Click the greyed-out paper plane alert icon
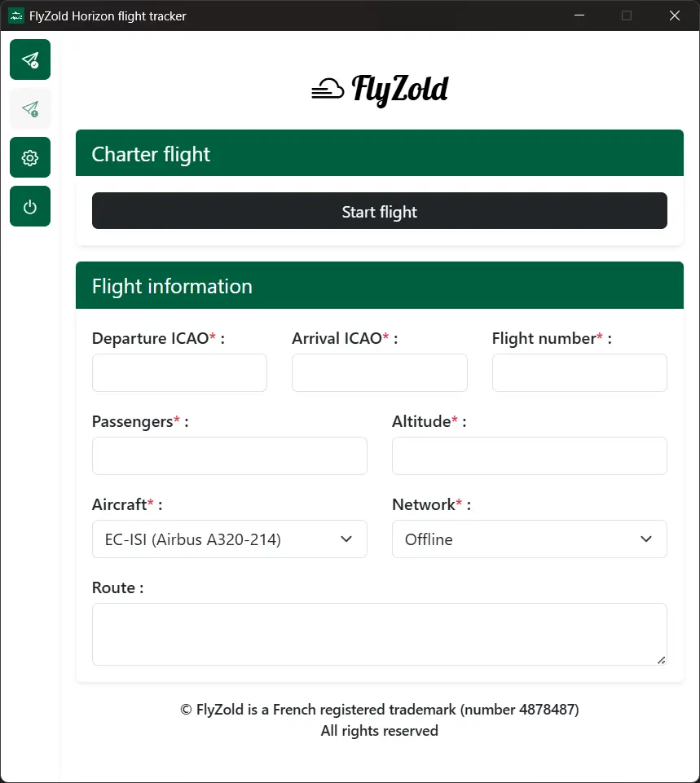 30,108
